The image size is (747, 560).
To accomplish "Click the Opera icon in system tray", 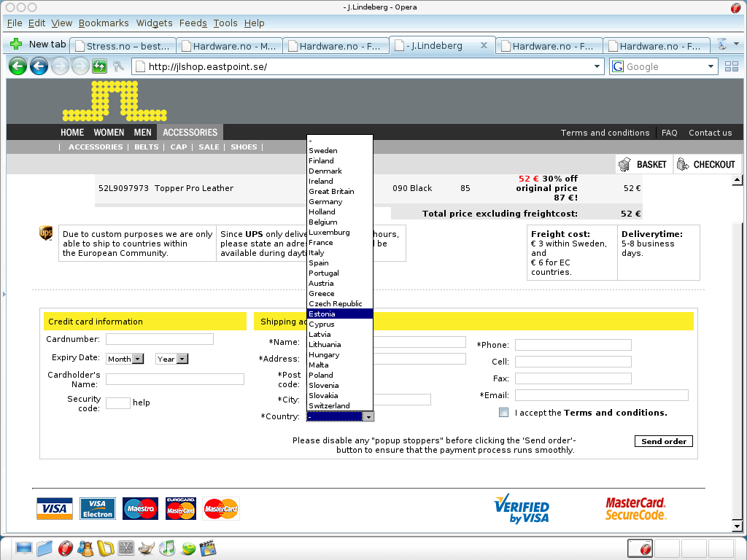I will [646, 549].
